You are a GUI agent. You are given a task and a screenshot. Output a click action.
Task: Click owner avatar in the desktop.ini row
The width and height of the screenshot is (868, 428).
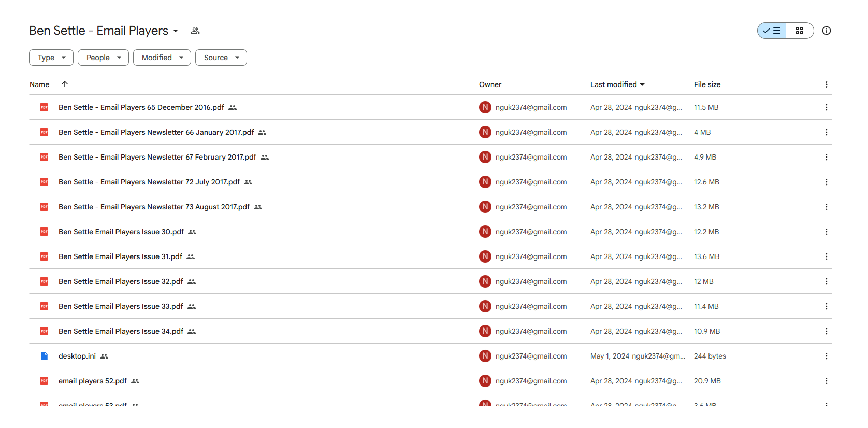coord(485,356)
